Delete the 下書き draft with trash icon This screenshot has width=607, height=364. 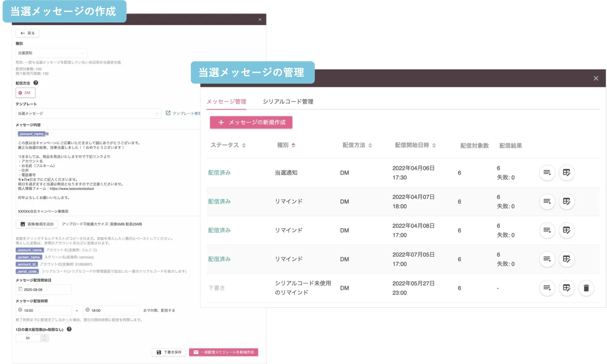tap(586, 288)
